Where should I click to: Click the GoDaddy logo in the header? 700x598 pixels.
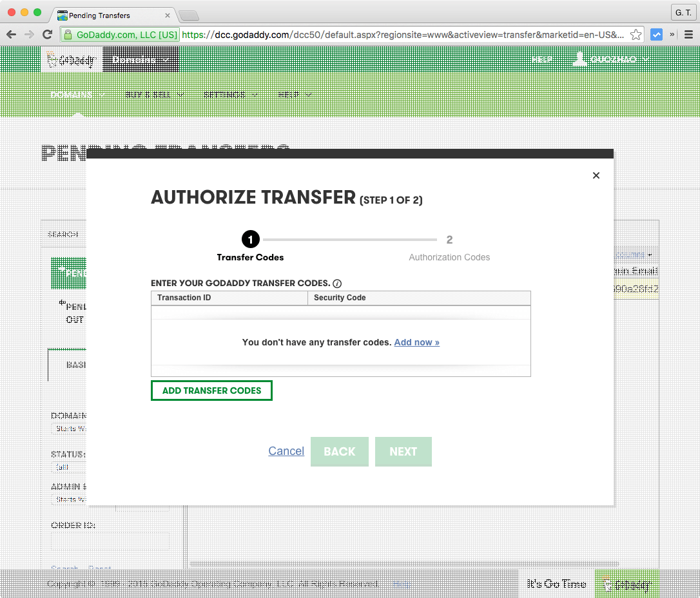(x=72, y=59)
